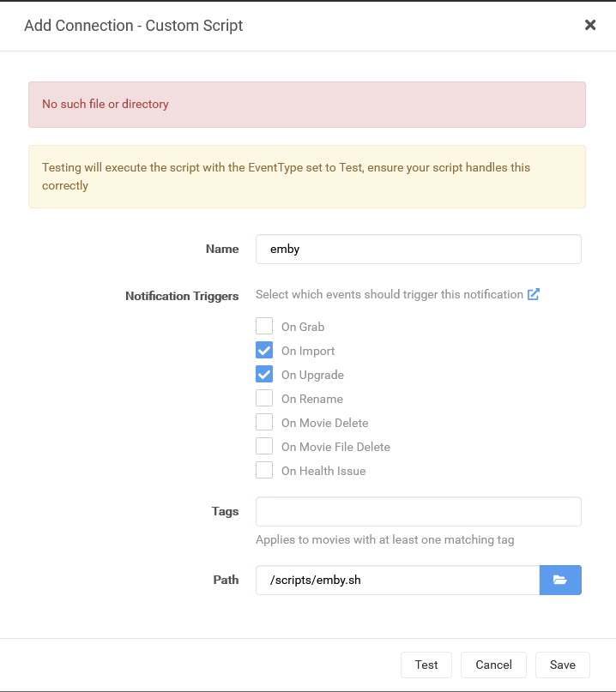Viewport: 616px width, 692px height.
Task: Click the On Import label text
Action: click(308, 351)
